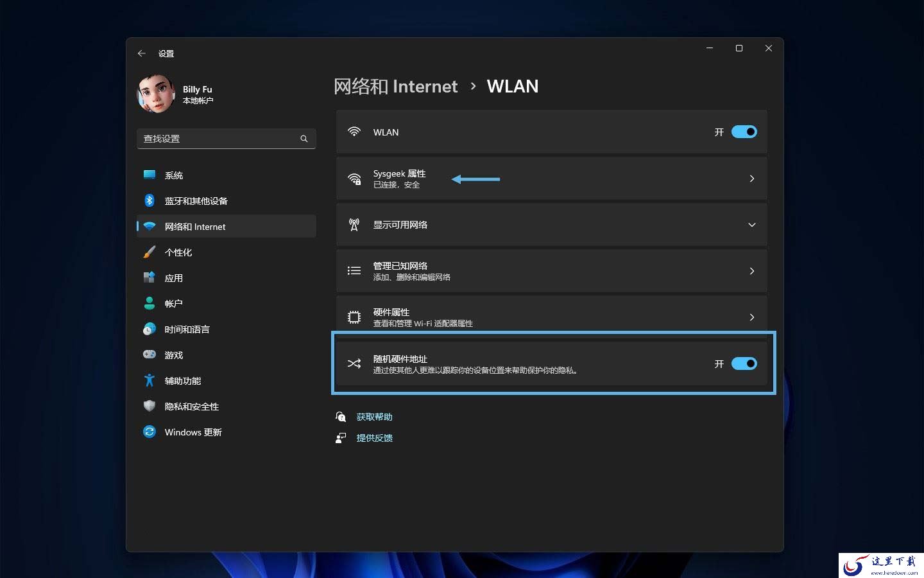924x578 pixels.
Task: Disable the 随机硬件地址 toggle
Action: [744, 363]
